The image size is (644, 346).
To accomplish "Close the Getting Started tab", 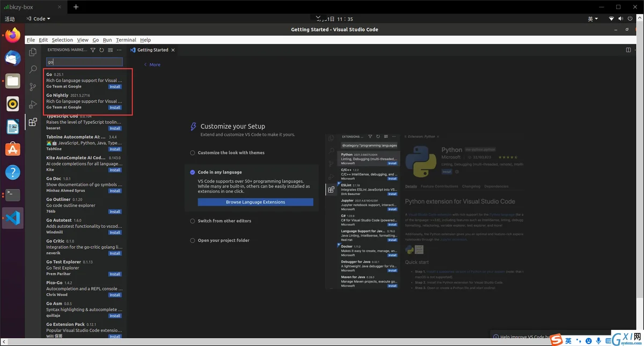I will pos(173,50).
